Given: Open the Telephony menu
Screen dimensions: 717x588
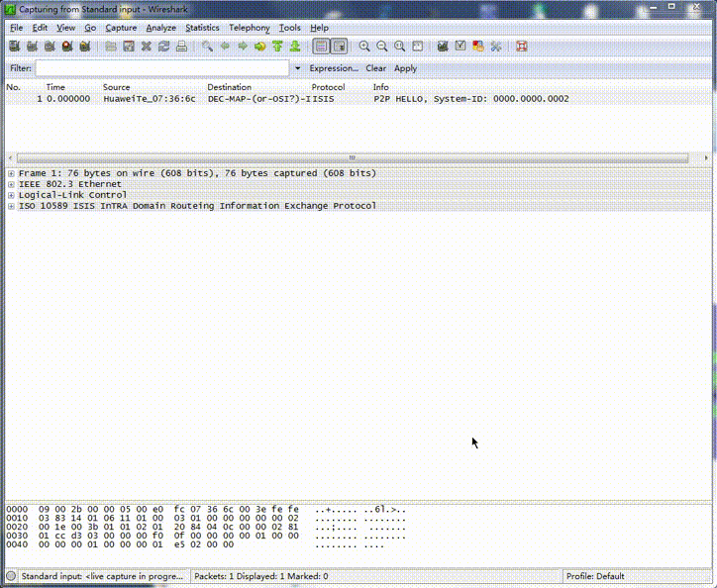Looking at the screenshot, I should [250, 28].
